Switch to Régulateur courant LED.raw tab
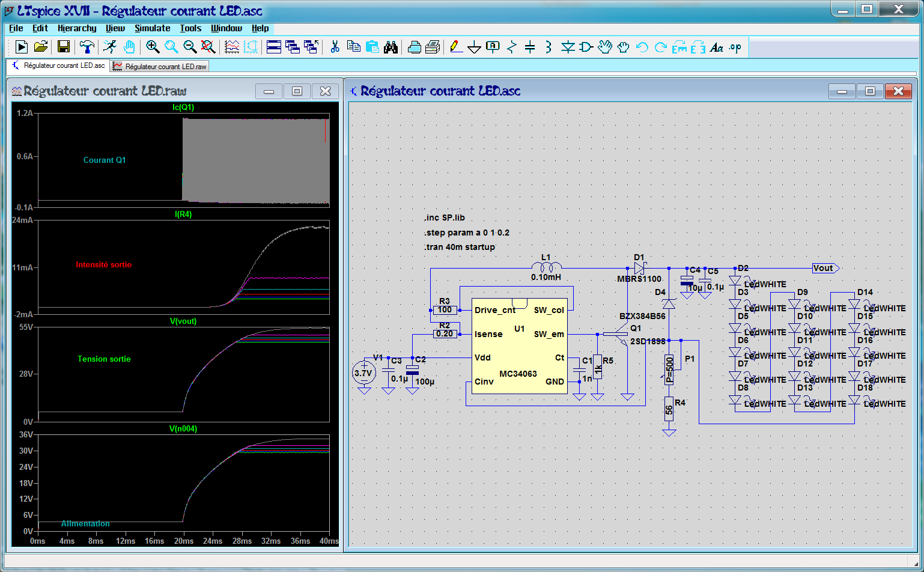This screenshot has height=572, width=924. pyautogui.click(x=160, y=66)
